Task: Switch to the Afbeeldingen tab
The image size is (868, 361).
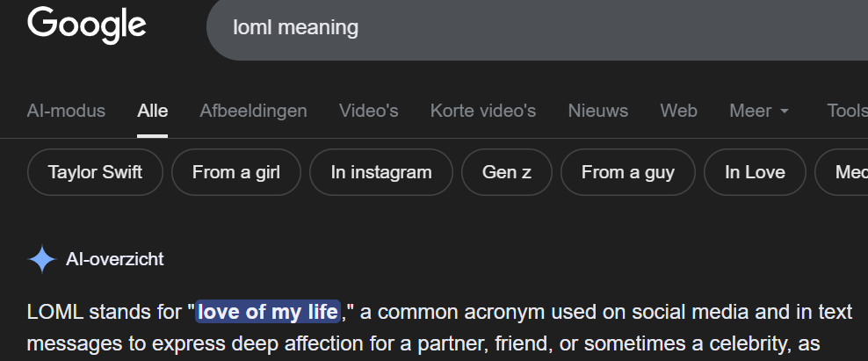Action: coord(253,111)
